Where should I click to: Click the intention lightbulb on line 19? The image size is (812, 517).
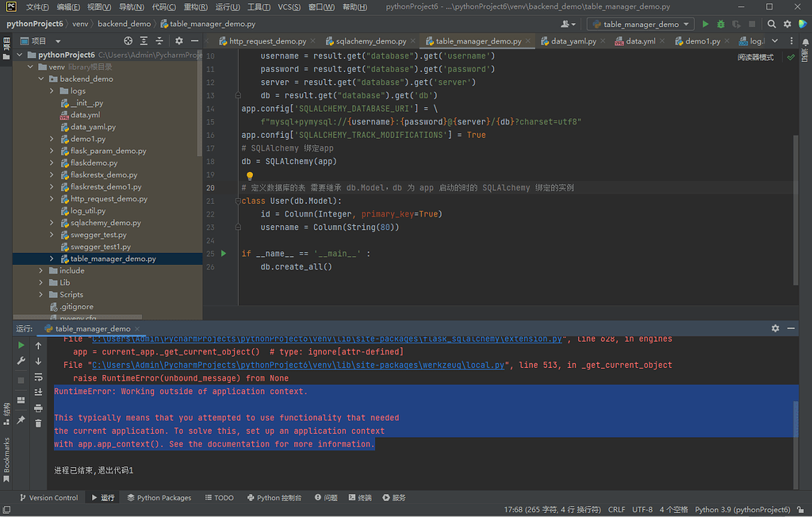coord(250,175)
